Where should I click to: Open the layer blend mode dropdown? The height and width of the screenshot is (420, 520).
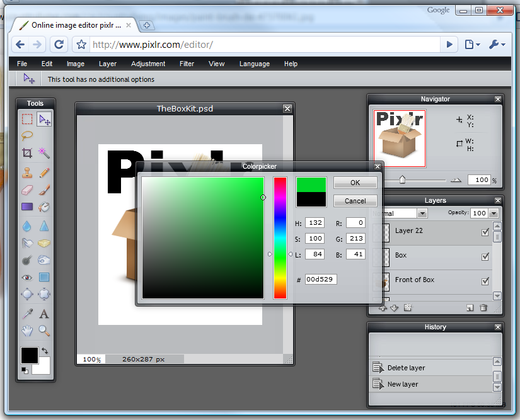[422, 213]
